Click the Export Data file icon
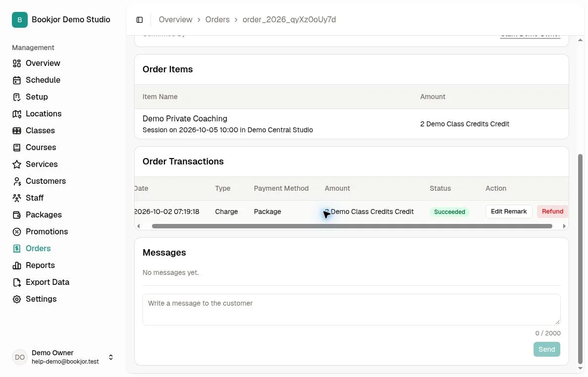The width and height of the screenshot is (588, 377). pos(16,282)
